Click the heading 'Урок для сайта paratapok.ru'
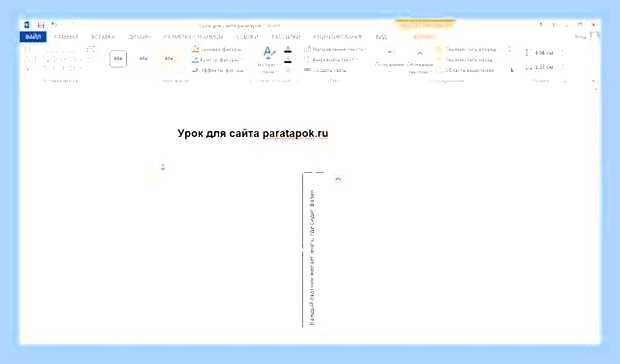Viewport: 620px width, 364px height. point(253,133)
